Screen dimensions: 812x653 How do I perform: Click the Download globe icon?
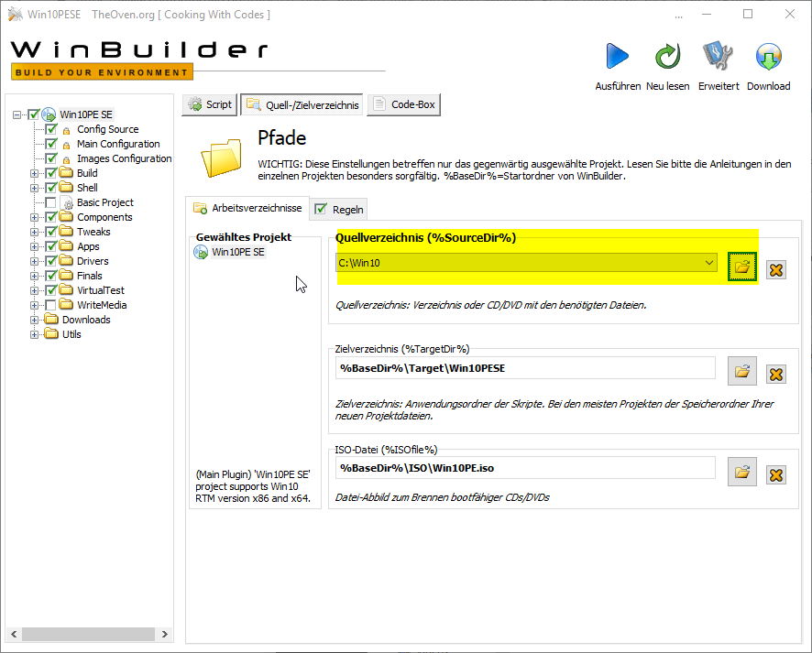(769, 56)
